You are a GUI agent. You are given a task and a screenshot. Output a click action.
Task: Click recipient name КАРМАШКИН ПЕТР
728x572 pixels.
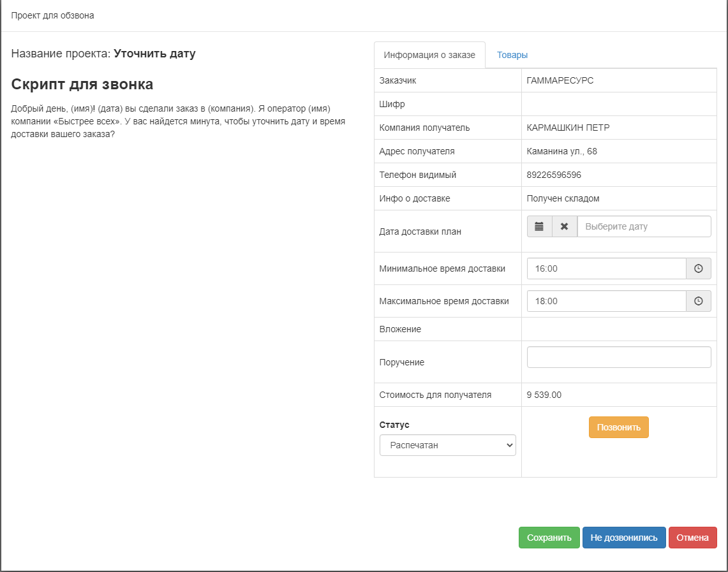coord(568,128)
